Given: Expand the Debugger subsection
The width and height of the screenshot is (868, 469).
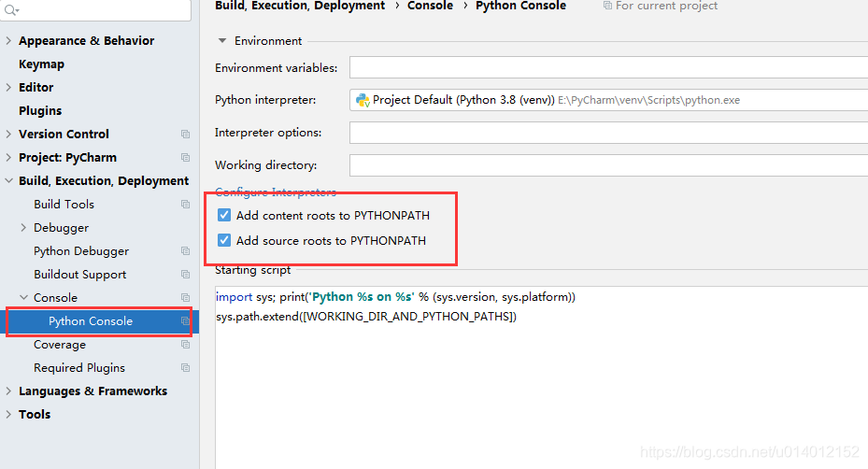Looking at the screenshot, I should tap(23, 228).
